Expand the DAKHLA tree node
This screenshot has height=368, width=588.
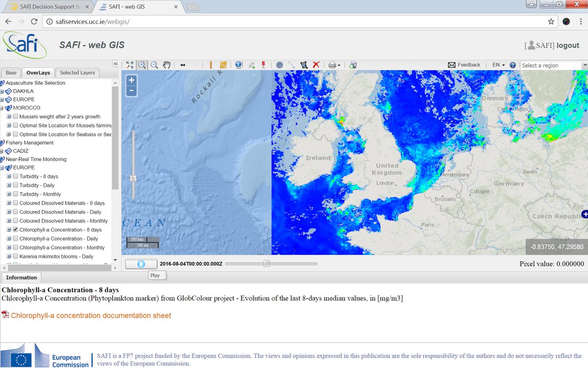tap(2, 91)
